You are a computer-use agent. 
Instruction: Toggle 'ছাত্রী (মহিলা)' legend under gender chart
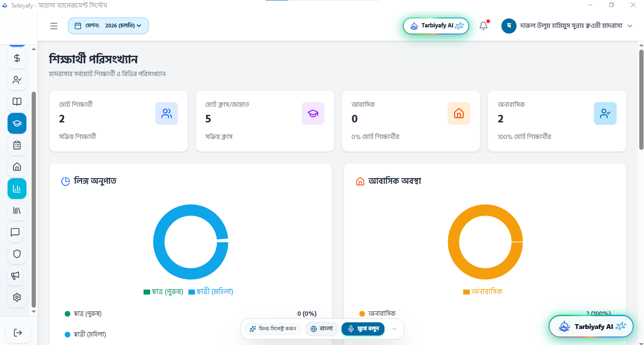(211, 292)
